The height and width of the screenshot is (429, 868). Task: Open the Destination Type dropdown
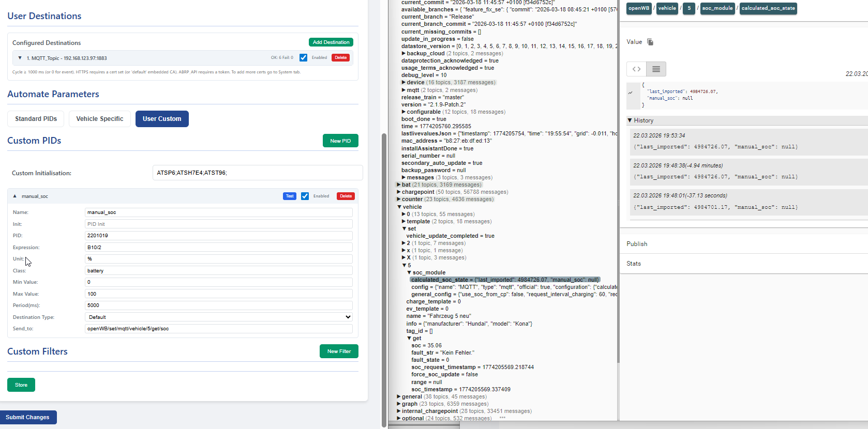(x=218, y=317)
